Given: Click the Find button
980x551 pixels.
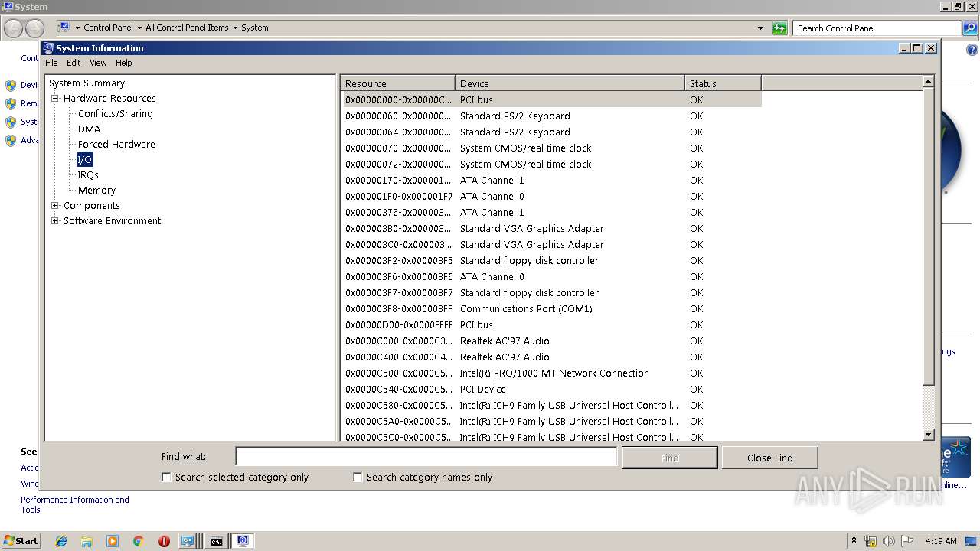Looking at the screenshot, I should coord(669,458).
